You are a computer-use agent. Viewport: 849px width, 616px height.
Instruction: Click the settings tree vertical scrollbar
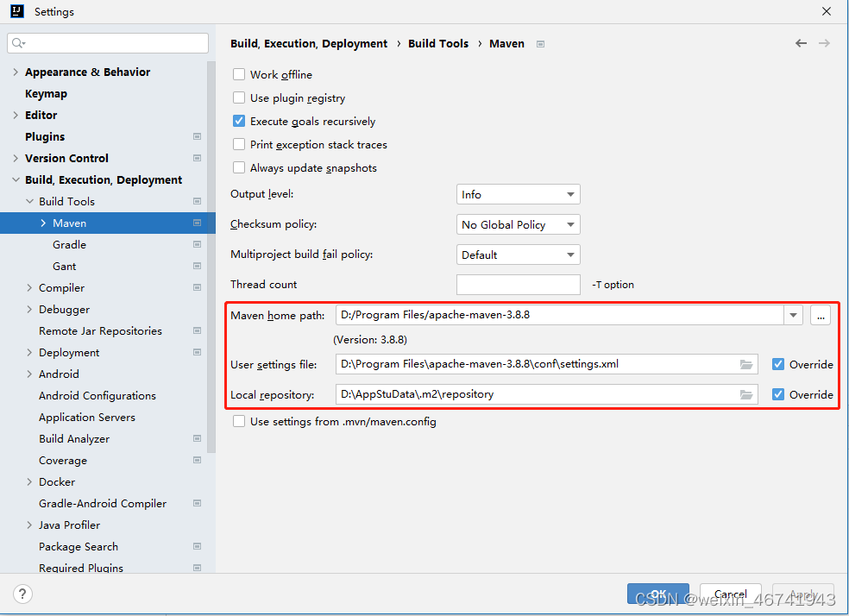[x=211, y=257]
